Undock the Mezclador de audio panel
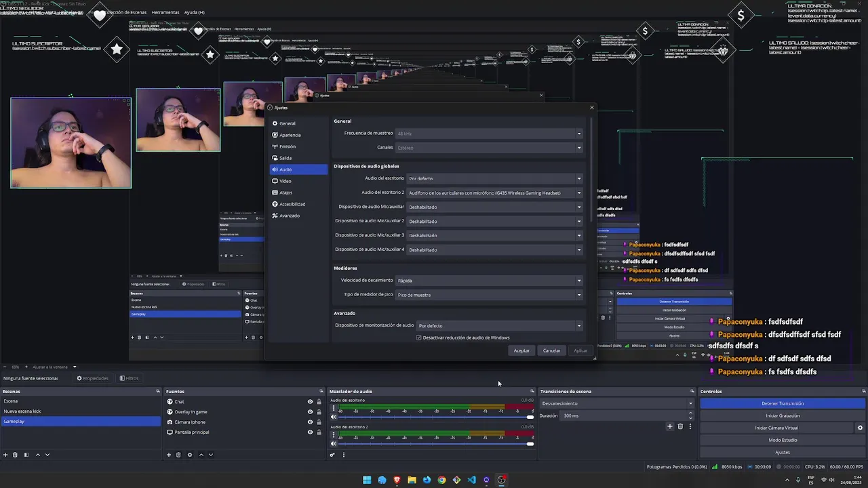 [532, 391]
